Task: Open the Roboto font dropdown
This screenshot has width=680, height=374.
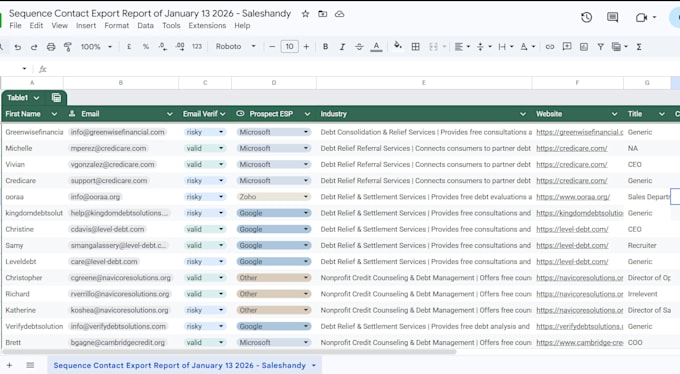Action: pos(235,46)
